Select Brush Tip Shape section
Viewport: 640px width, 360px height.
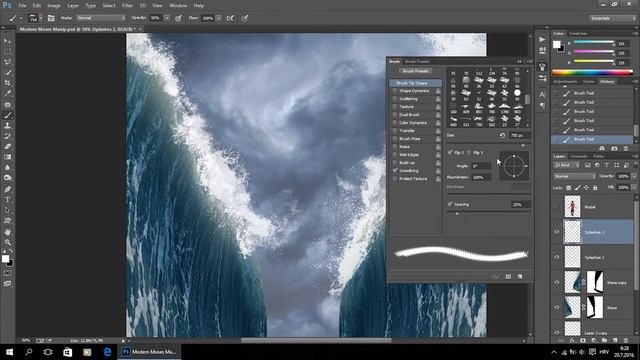416,83
